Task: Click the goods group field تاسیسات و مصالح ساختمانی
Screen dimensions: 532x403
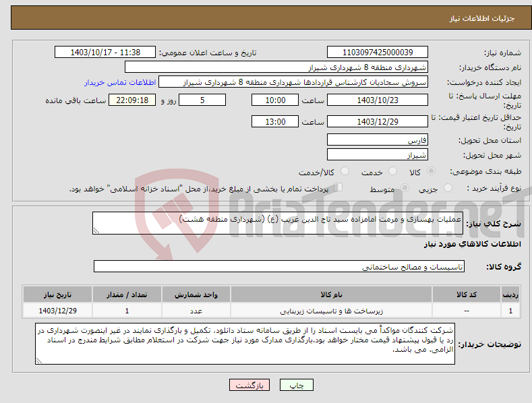Action: coord(279,267)
